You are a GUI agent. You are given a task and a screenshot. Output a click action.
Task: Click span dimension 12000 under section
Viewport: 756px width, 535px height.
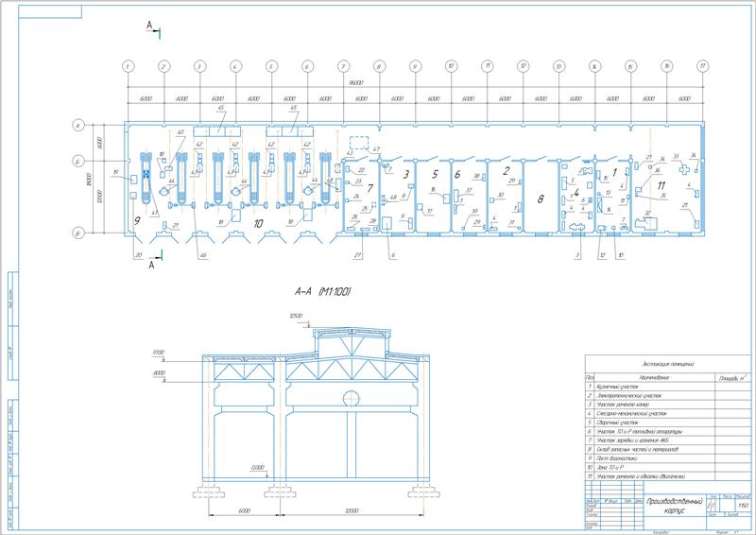pos(352,510)
